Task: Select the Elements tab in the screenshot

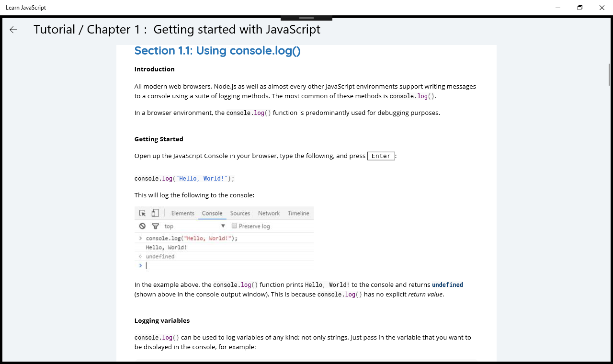Action: [x=182, y=213]
